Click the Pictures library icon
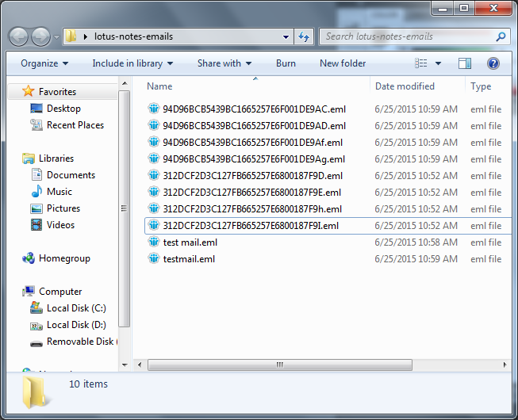This screenshot has height=420, width=518. [36, 208]
